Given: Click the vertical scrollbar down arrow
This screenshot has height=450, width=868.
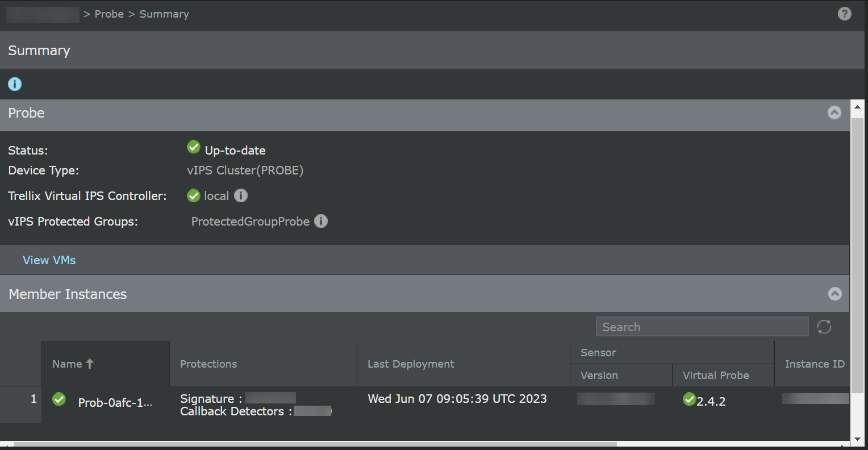Looking at the screenshot, I should pos(858,439).
